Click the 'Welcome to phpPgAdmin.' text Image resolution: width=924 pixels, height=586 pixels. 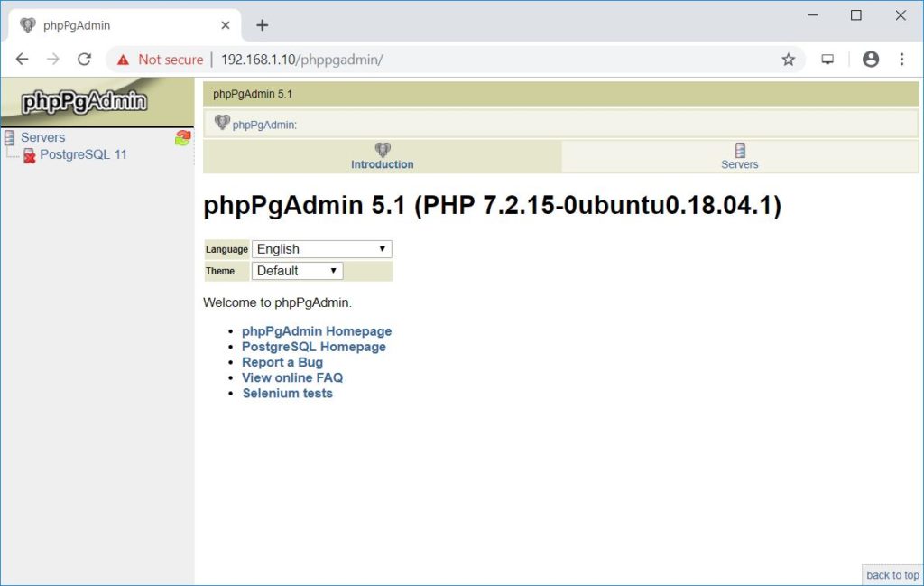coord(277,303)
